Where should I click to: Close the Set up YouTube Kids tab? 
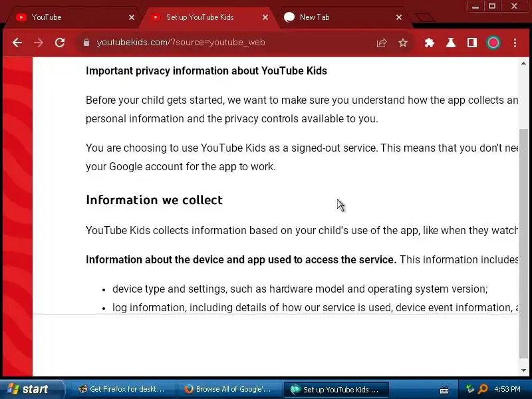click(x=265, y=17)
